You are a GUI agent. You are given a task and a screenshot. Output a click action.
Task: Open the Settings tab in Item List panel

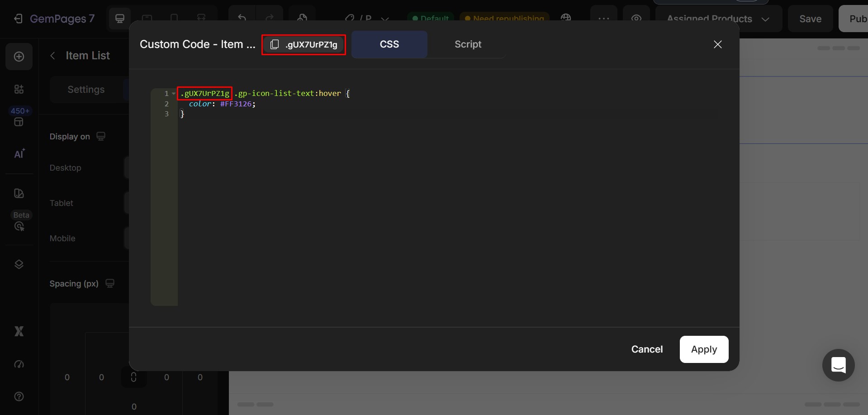pyautogui.click(x=86, y=90)
